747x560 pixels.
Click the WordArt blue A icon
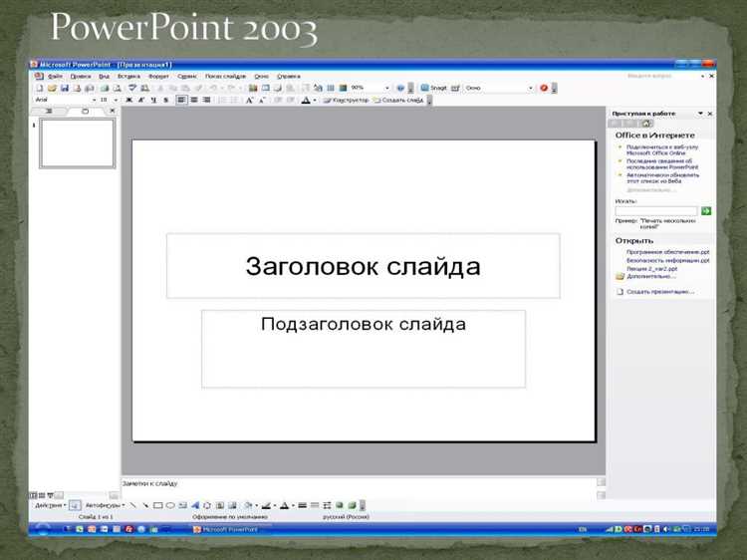(x=195, y=505)
